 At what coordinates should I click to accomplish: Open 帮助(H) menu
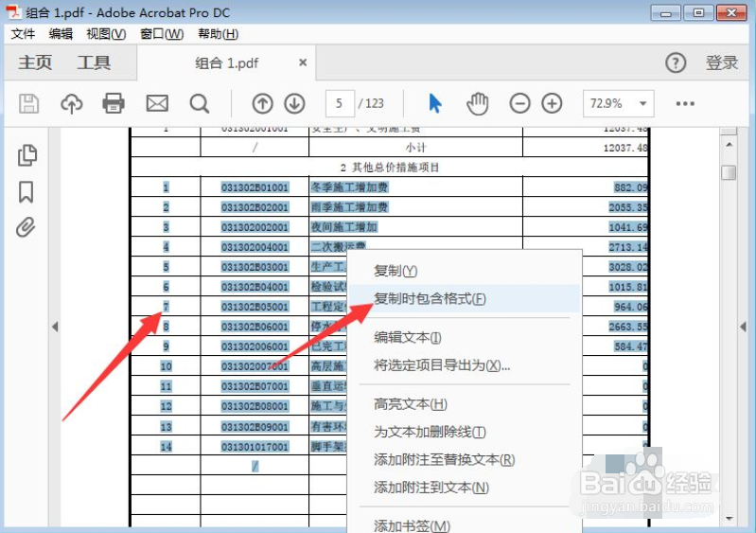click(x=218, y=34)
